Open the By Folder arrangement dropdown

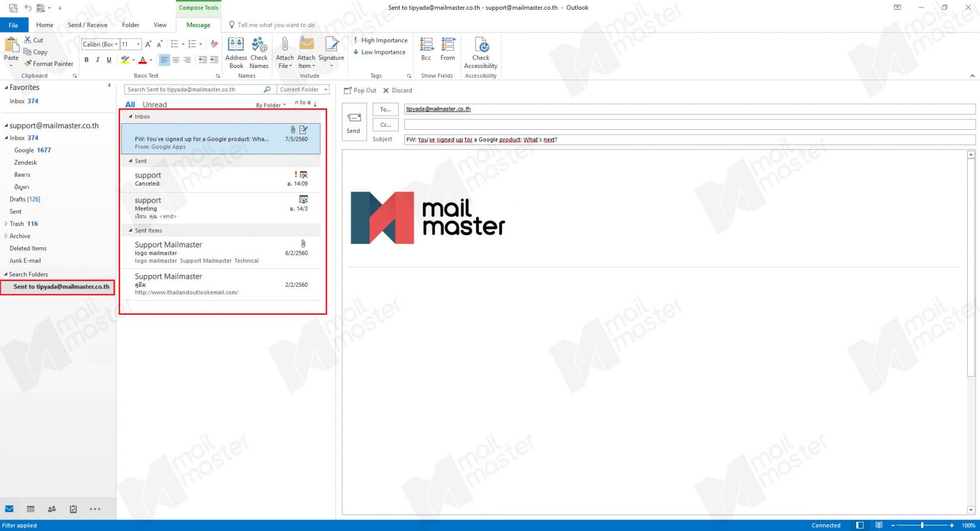(271, 105)
